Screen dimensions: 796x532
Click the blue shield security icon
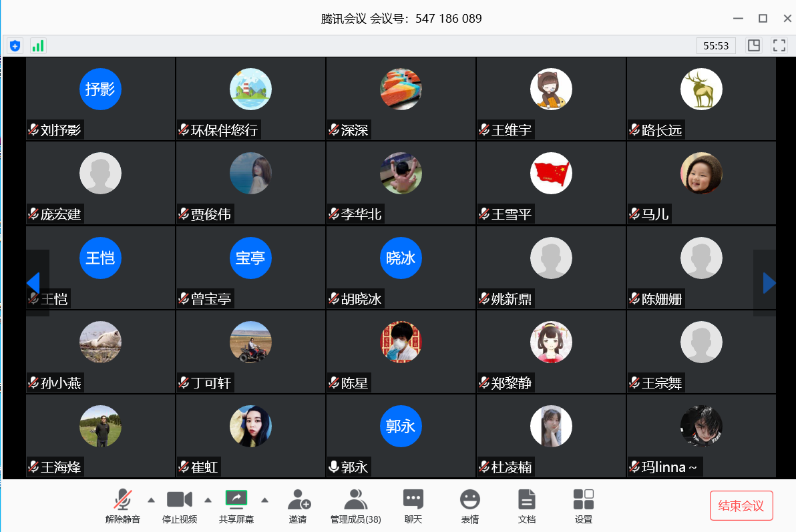click(x=15, y=45)
